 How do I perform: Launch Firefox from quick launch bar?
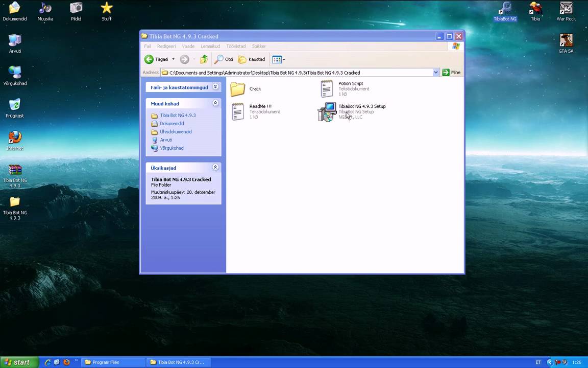tap(66, 362)
